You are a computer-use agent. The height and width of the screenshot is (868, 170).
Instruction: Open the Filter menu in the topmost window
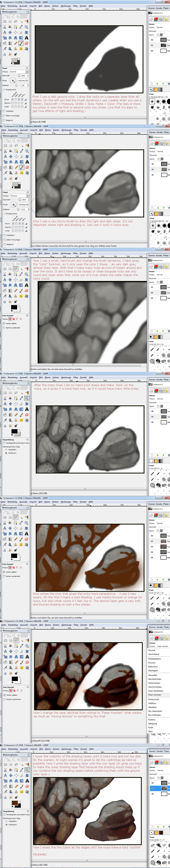(x=75, y=6)
